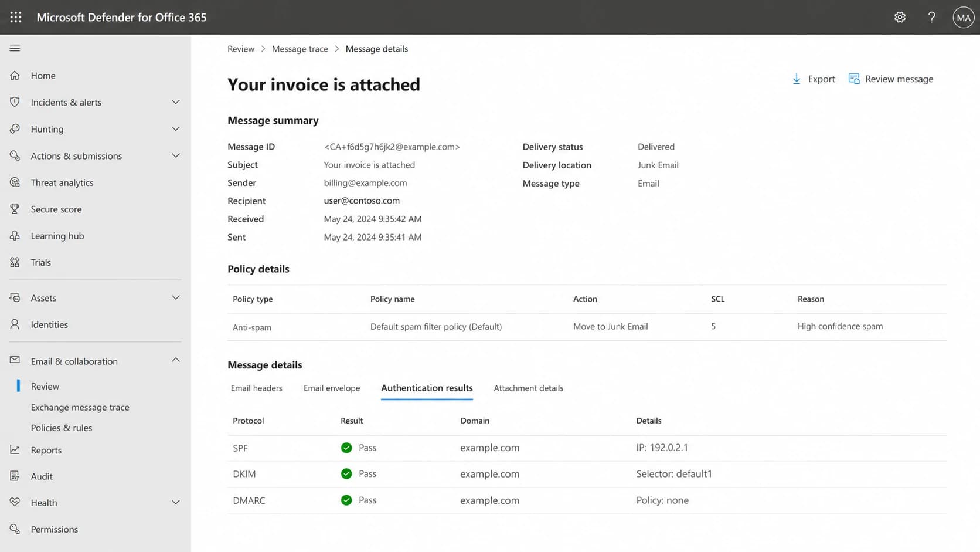Click the Review breadcrumb link

pyautogui.click(x=241, y=49)
